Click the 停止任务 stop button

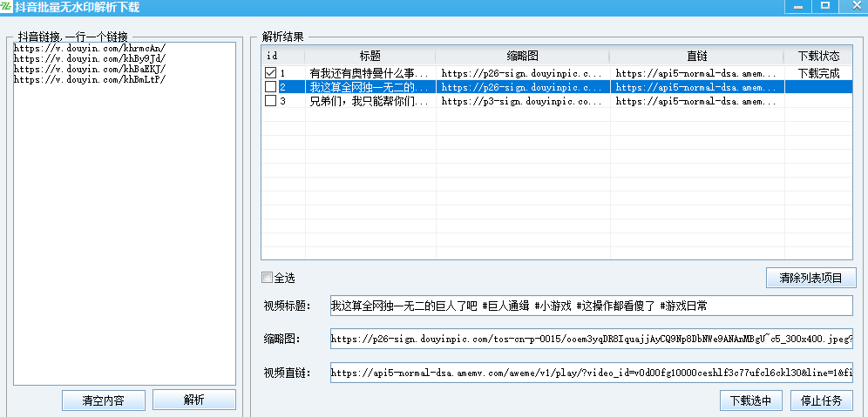(823, 401)
